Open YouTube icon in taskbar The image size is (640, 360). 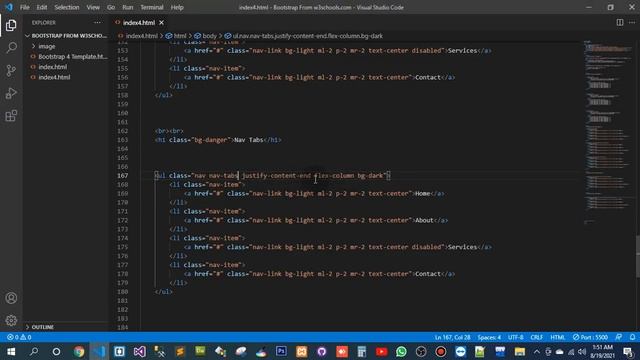click(382, 351)
